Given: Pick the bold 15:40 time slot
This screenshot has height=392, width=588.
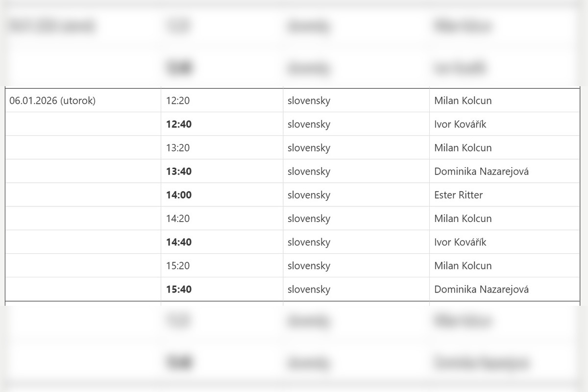Looking at the screenshot, I should 179,289.
